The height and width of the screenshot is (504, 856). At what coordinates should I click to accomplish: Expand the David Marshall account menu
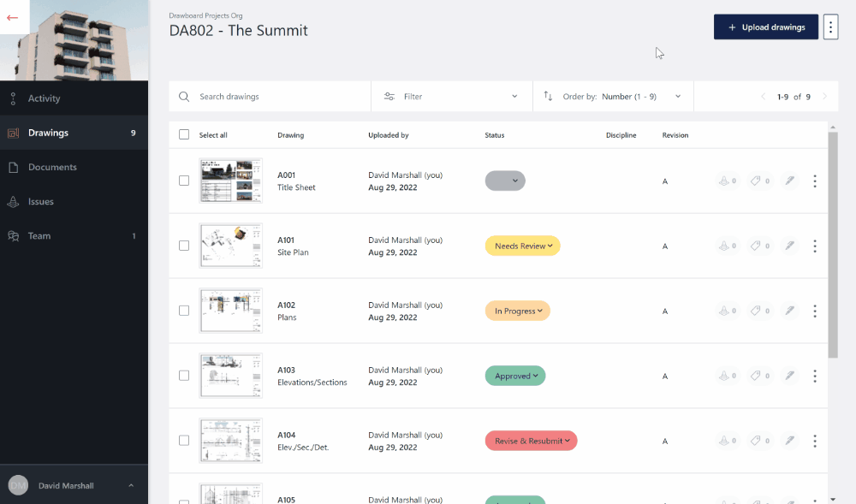[x=74, y=485]
